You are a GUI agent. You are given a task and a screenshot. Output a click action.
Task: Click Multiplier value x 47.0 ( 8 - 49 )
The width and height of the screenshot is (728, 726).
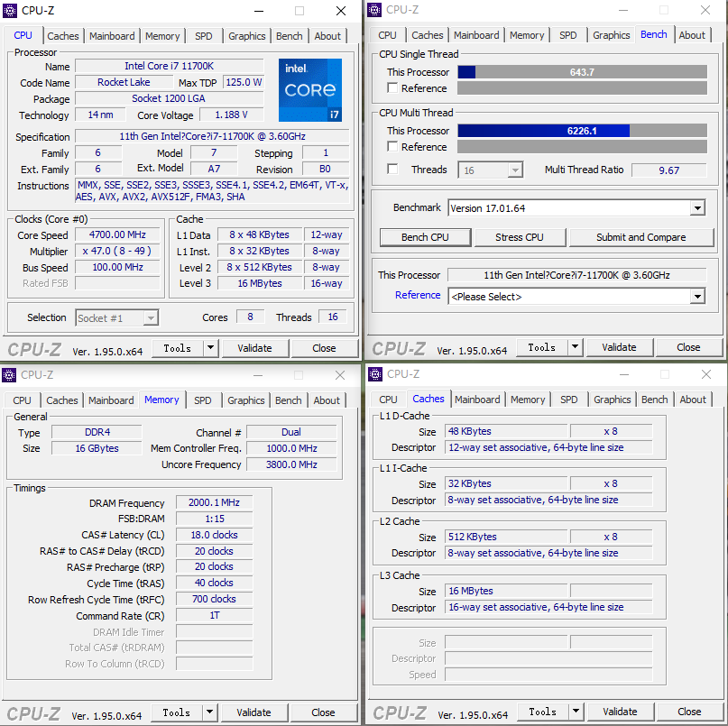[117, 251]
